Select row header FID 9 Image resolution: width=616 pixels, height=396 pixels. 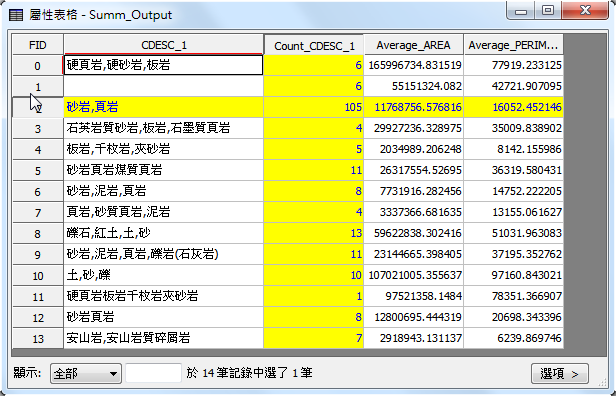point(38,255)
